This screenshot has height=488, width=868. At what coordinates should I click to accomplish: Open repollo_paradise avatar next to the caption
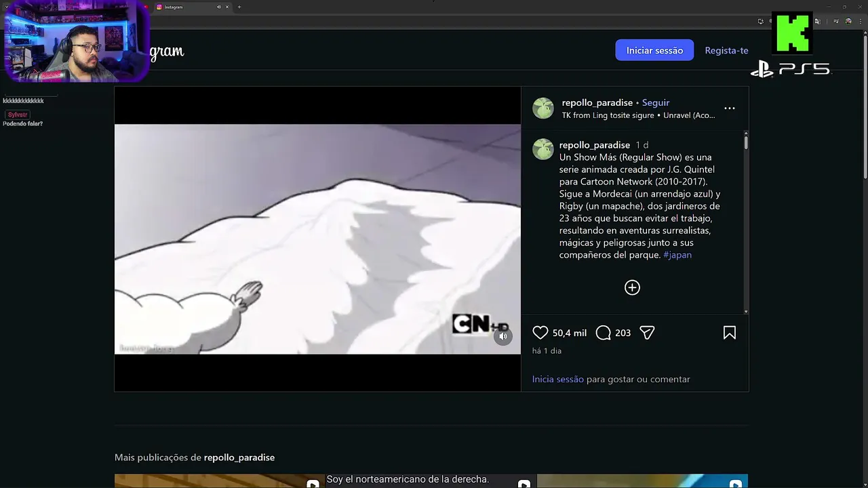coord(543,149)
